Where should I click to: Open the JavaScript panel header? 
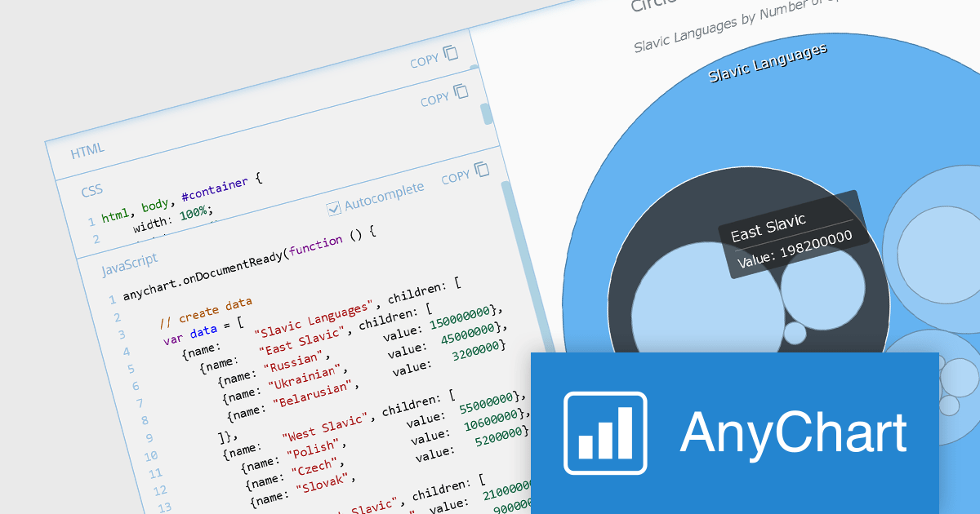click(x=130, y=264)
